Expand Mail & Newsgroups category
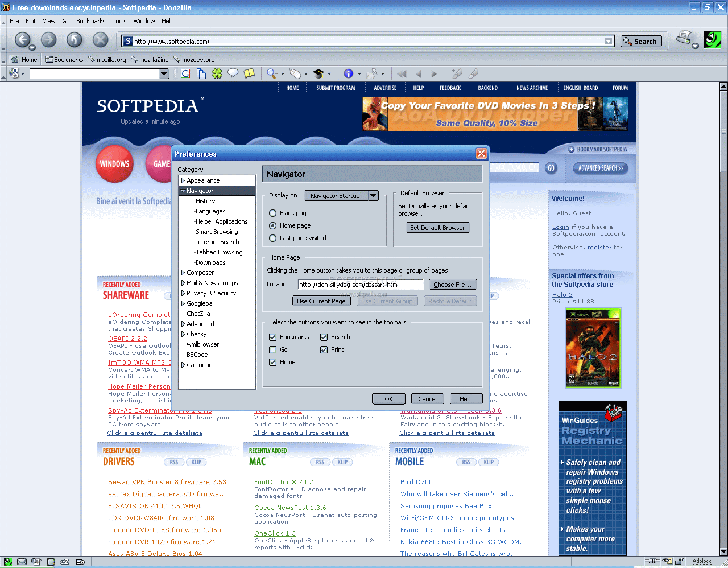Viewport: 728px width, 568px height. point(183,283)
